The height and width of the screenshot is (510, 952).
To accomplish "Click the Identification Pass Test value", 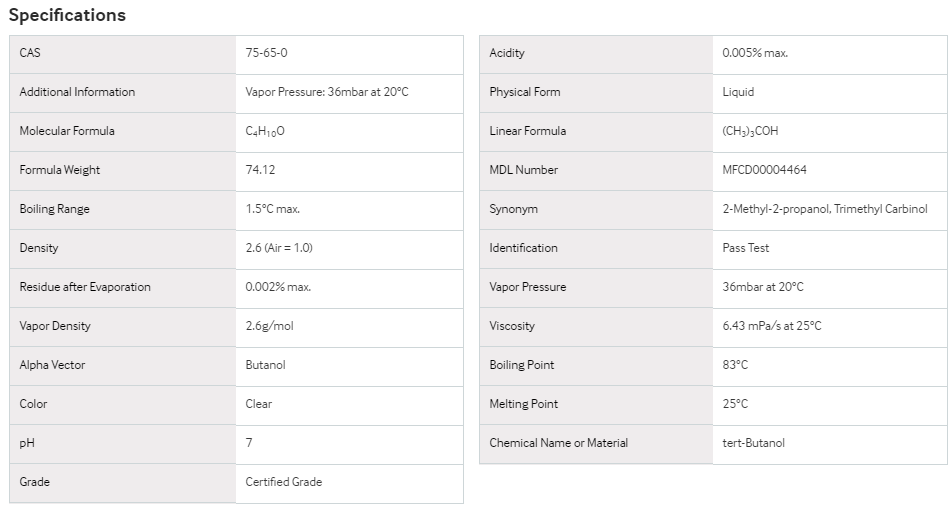I will point(745,248).
